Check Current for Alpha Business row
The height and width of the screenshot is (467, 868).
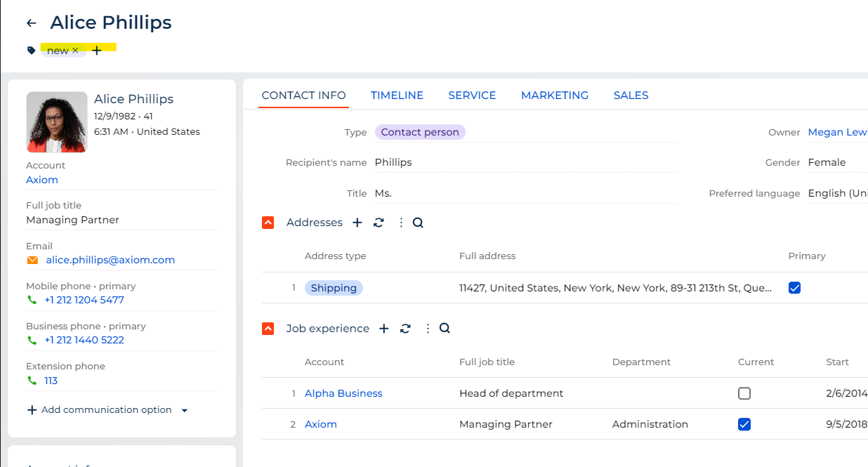(744, 393)
